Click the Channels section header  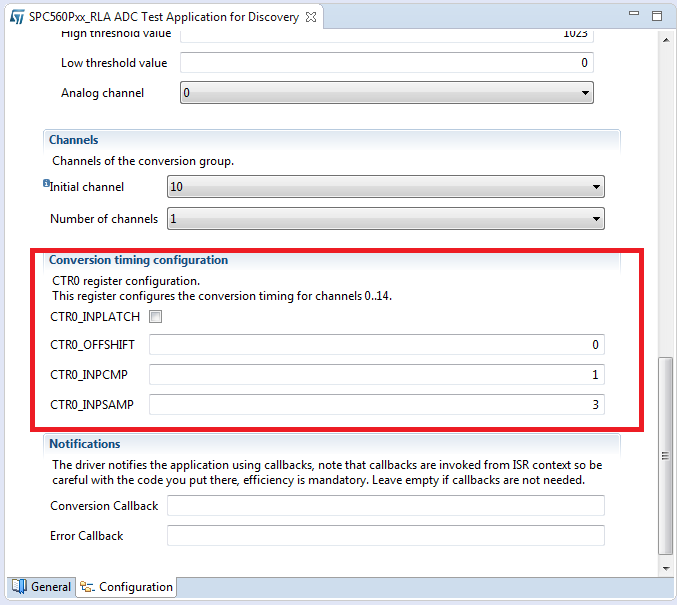73,140
